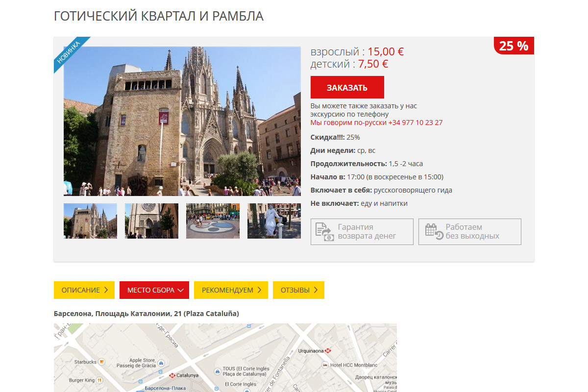Click the Catalunya metro icon on map
This screenshot has width=588, height=392.
click(172, 375)
